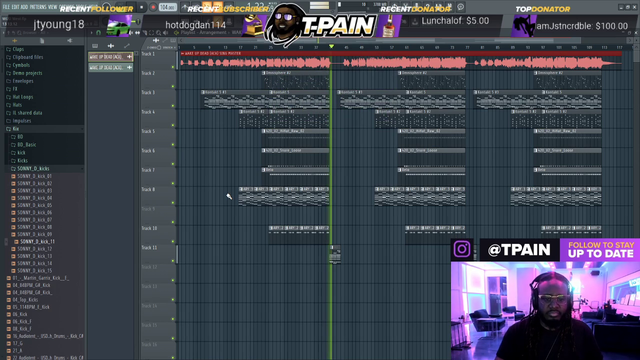The height and width of the screenshot is (360, 640).
Task: Open the EDIT menu
Action: point(16,7)
